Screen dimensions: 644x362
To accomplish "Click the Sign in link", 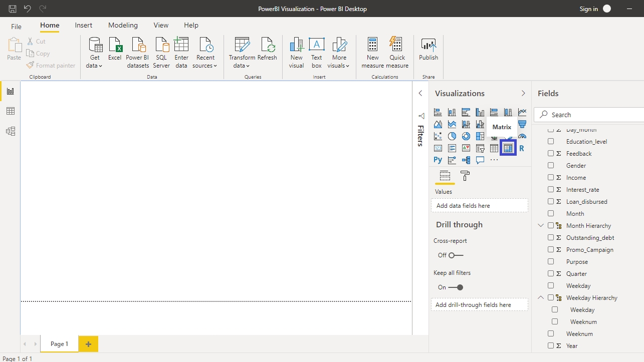I will (588, 9).
